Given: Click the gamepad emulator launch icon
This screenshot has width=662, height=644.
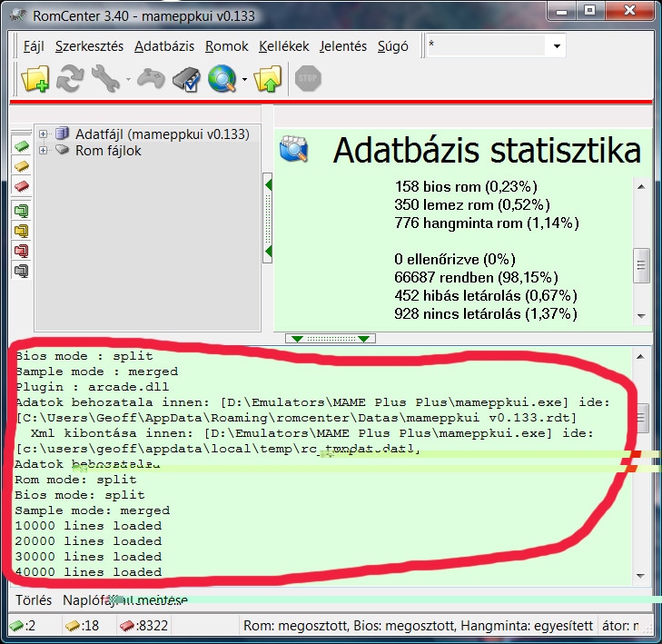Looking at the screenshot, I should click(151, 78).
